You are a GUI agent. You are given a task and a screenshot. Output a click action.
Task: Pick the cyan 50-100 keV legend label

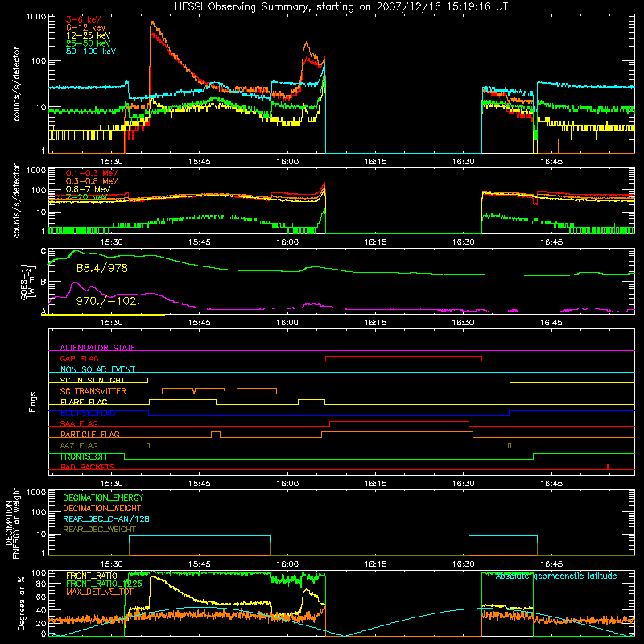pos(91,52)
